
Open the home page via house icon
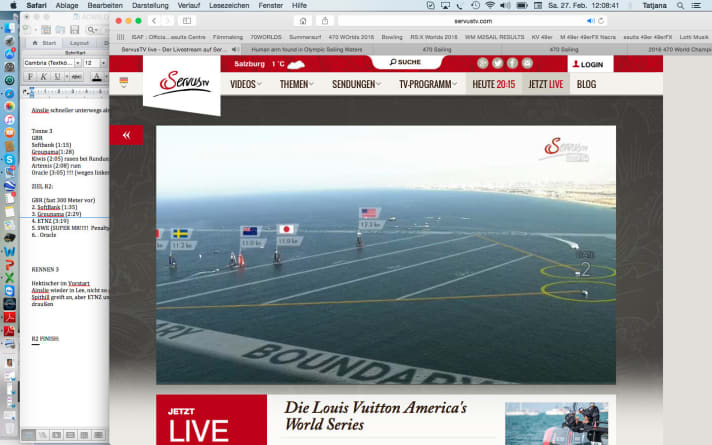tap(303, 21)
